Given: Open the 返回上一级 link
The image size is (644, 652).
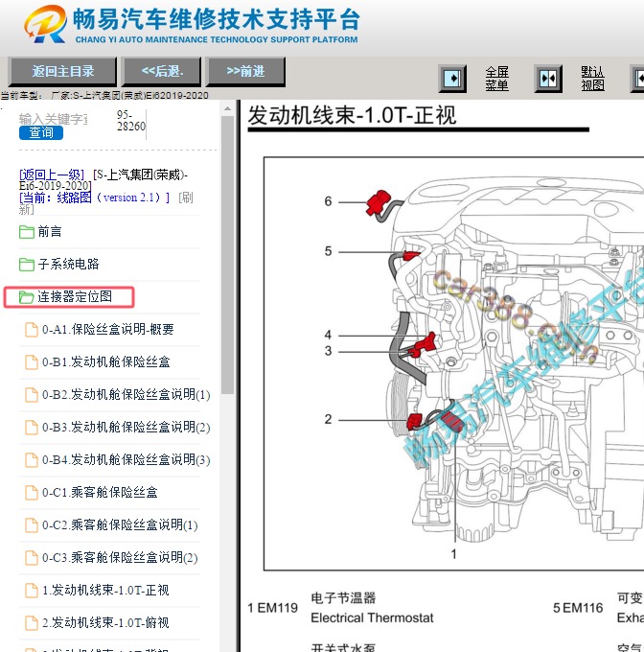Looking at the screenshot, I should tap(52, 175).
